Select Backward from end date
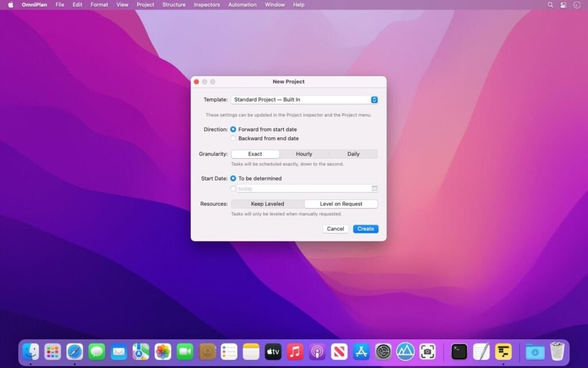 [x=234, y=138]
